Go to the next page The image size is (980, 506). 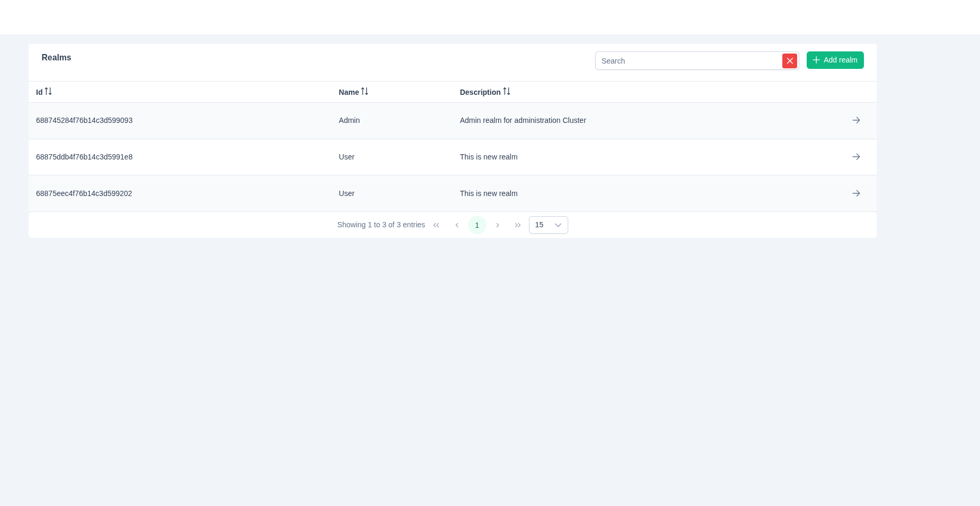[497, 225]
